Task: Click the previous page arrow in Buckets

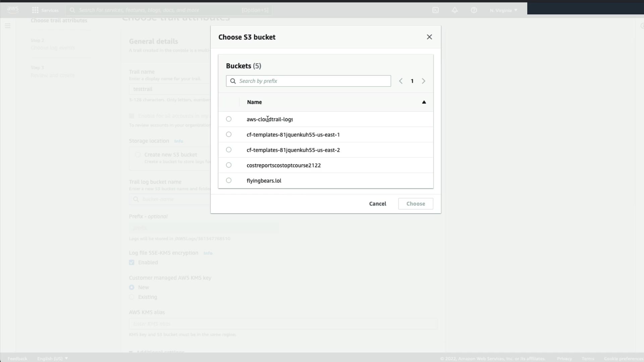Action: [400, 81]
